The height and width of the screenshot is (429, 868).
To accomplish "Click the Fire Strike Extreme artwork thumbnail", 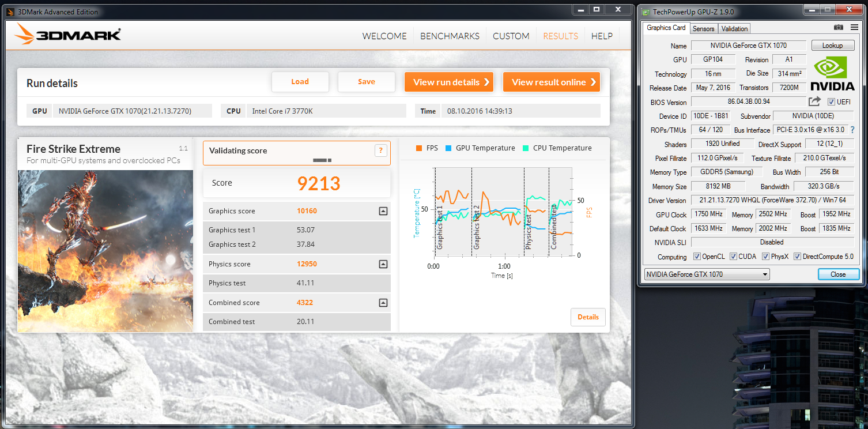I will point(105,251).
